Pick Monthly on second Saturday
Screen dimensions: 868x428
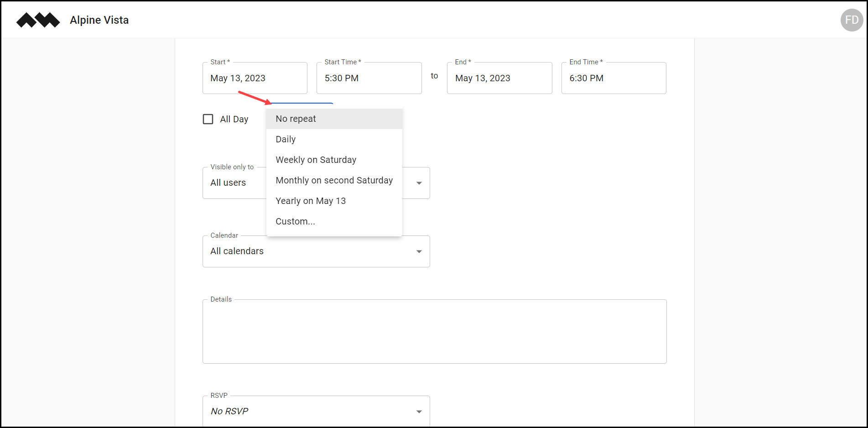334,180
